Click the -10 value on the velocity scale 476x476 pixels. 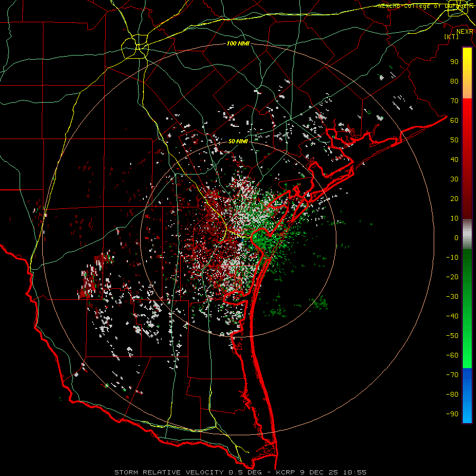click(x=452, y=258)
